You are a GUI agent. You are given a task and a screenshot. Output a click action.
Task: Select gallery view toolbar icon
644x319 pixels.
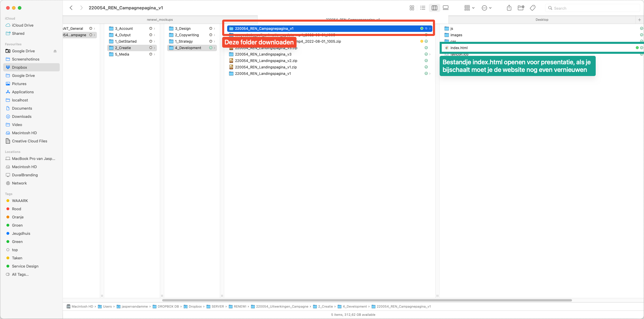(446, 8)
